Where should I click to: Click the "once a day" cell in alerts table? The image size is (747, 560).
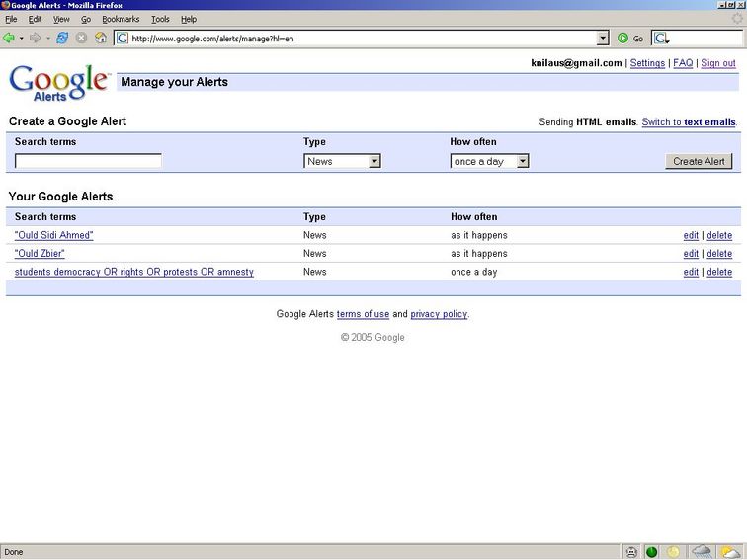[x=473, y=272]
